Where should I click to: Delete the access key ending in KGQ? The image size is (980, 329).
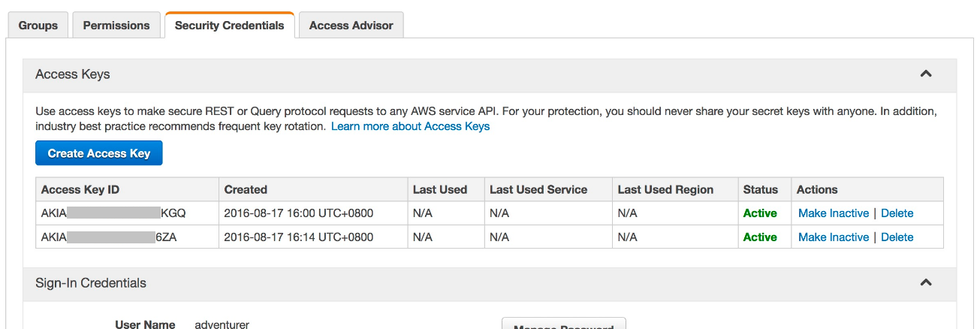pyautogui.click(x=897, y=213)
